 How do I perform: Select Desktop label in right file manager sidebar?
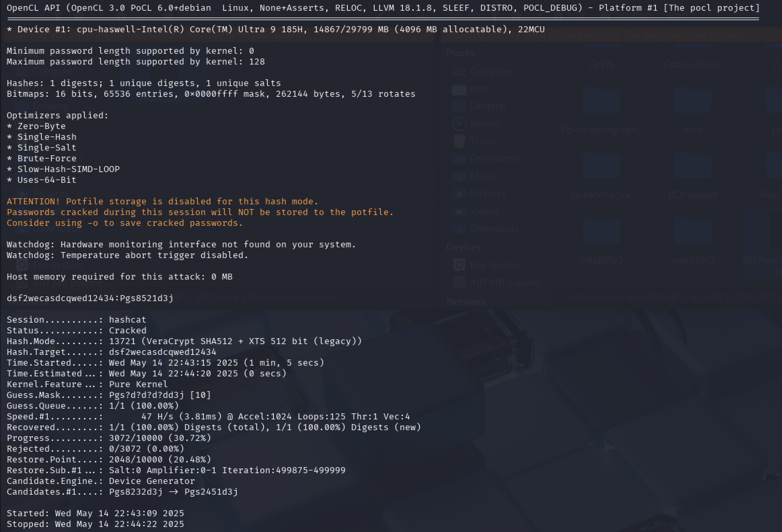click(x=488, y=106)
